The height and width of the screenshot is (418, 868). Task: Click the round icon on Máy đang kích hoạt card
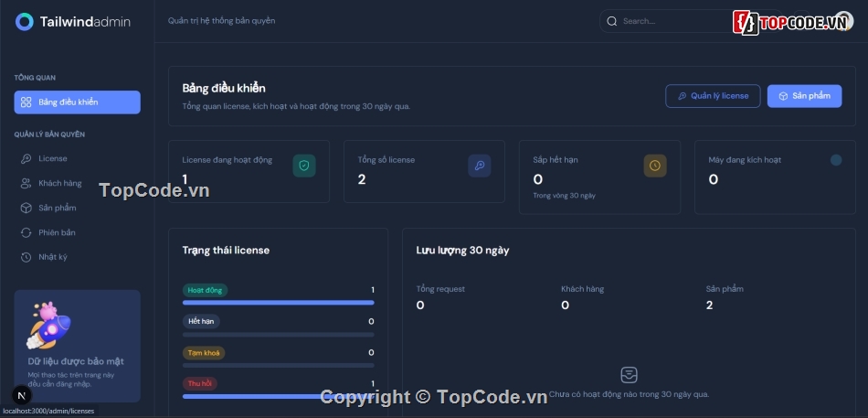836,160
